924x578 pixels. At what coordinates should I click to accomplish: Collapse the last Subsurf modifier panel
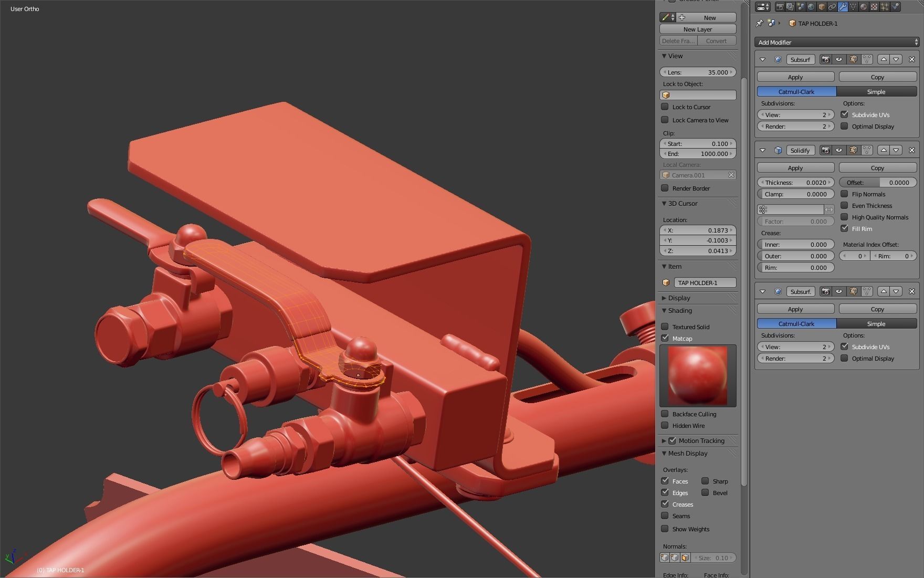click(x=762, y=291)
